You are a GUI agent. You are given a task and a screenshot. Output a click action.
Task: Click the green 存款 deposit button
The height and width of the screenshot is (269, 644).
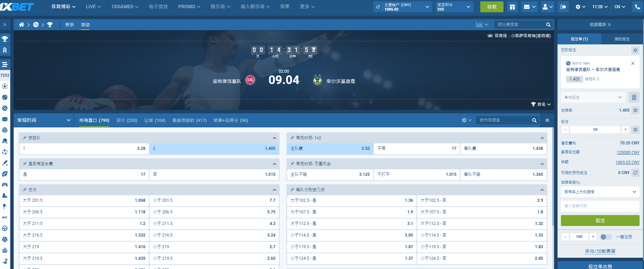click(492, 7)
